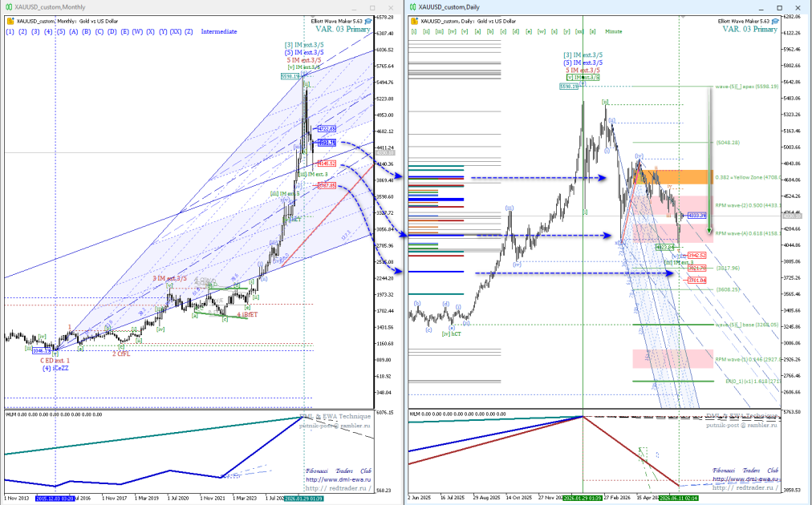Select wave label [v] in Daily chart
812x505 pixels.
tap(465, 31)
